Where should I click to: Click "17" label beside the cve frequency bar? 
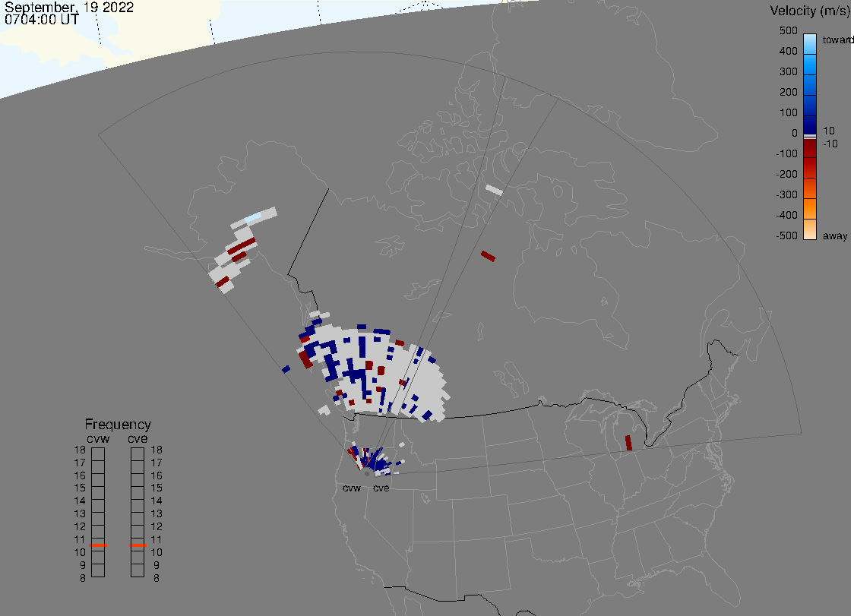pos(157,463)
